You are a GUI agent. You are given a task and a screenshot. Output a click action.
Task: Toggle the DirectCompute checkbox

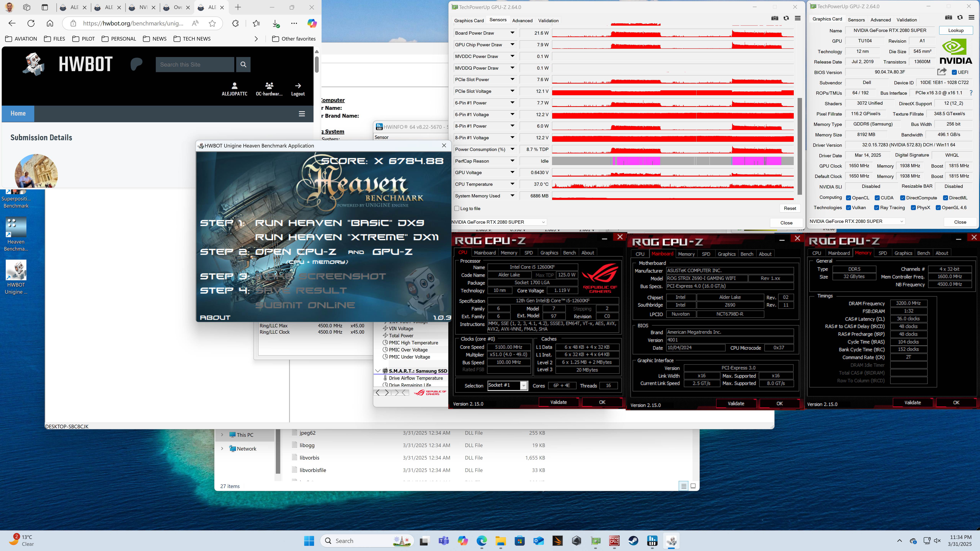(x=902, y=198)
